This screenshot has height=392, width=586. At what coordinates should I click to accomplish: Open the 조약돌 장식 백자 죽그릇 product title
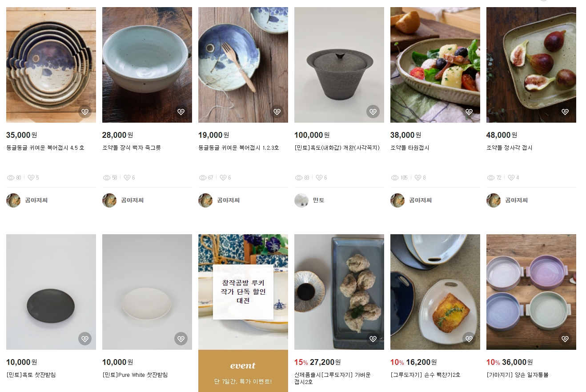click(132, 148)
